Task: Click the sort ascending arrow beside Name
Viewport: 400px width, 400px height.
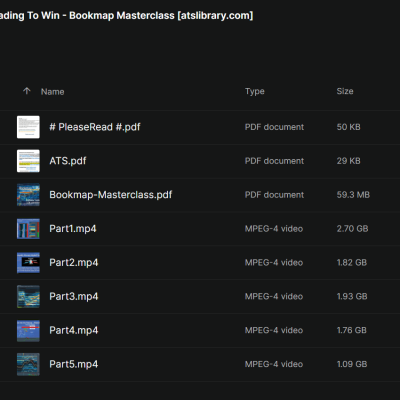Action: [x=27, y=91]
